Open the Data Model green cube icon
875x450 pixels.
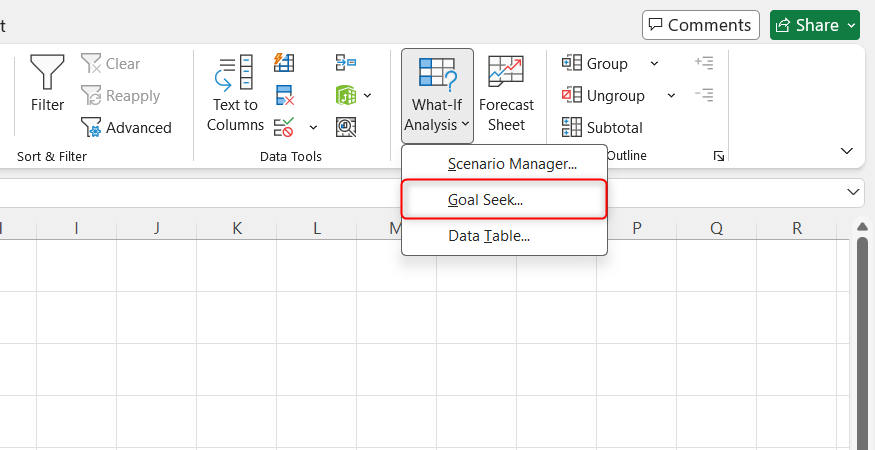pyautogui.click(x=345, y=95)
